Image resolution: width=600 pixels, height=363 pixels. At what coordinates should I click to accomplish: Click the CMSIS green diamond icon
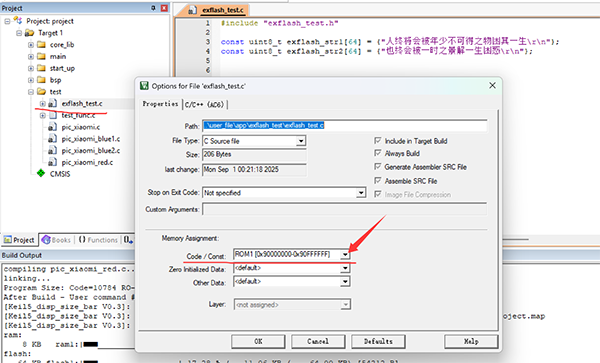click(41, 173)
